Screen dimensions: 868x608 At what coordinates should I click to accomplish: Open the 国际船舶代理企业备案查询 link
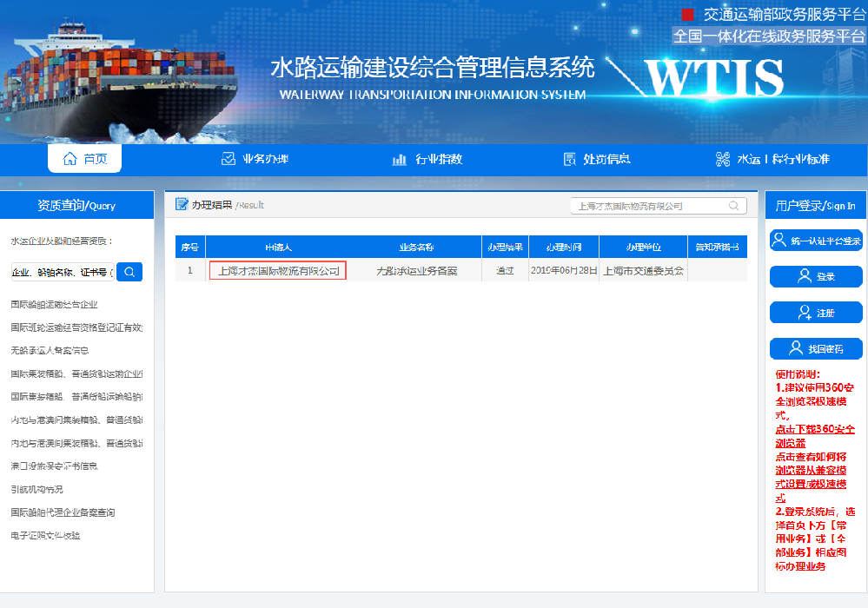point(63,512)
